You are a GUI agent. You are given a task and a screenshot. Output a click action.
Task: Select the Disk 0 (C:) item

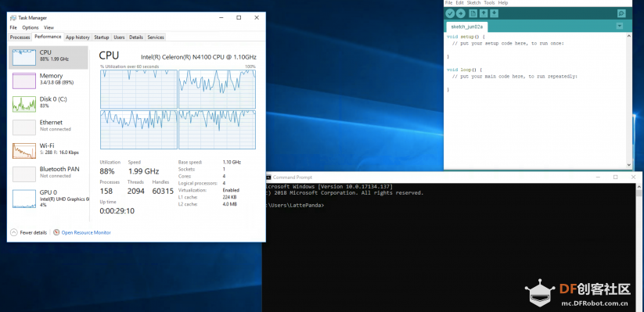[x=48, y=104]
